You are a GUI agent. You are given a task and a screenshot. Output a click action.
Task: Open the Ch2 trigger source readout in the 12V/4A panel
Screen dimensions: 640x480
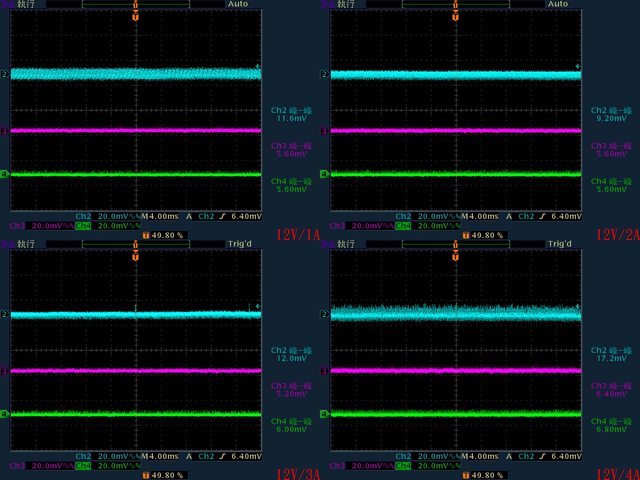coord(525,456)
